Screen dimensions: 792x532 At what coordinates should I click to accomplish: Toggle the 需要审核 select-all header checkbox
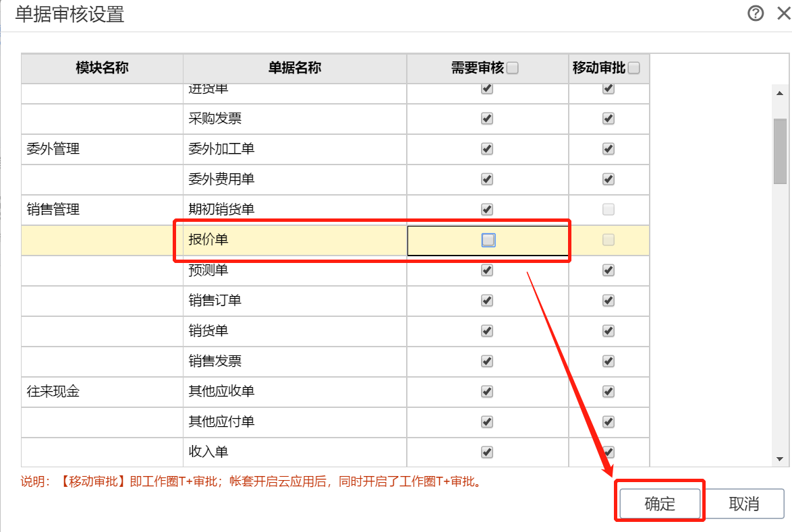pos(513,68)
